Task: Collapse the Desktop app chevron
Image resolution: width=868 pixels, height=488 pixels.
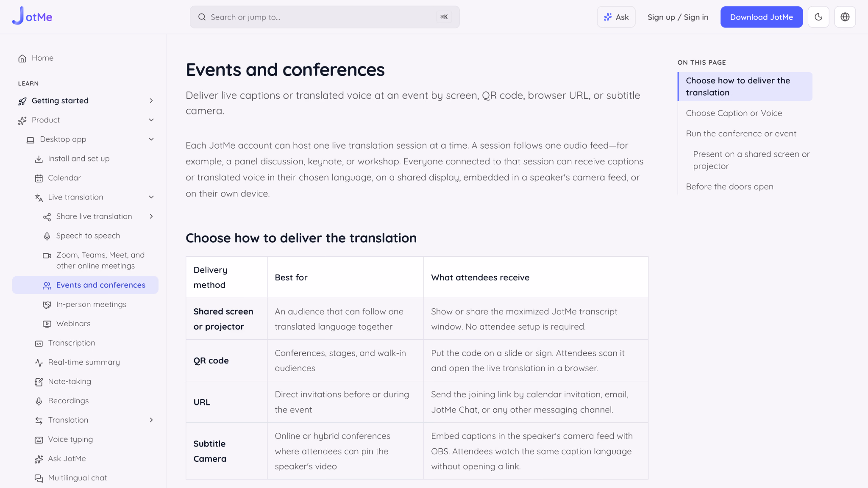Action: [151, 139]
